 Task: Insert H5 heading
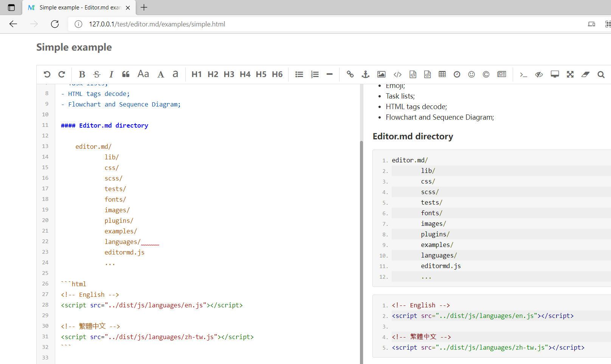pyautogui.click(x=261, y=74)
